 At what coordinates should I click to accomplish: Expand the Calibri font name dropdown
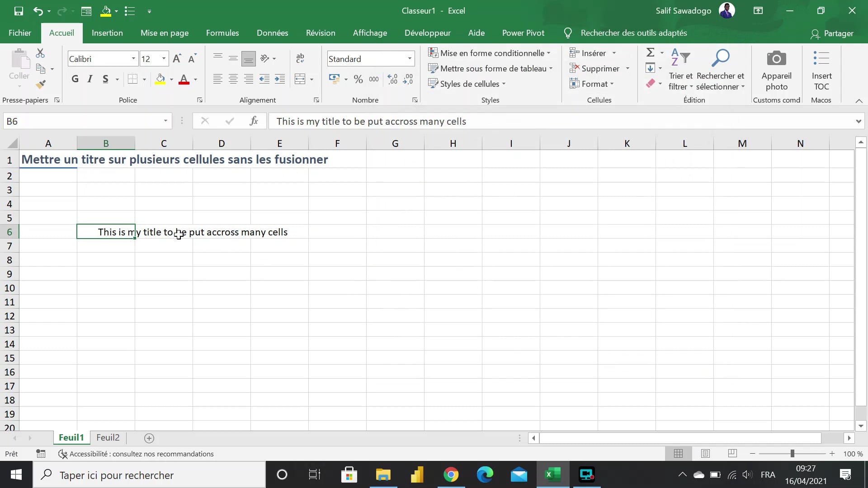coord(133,59)
